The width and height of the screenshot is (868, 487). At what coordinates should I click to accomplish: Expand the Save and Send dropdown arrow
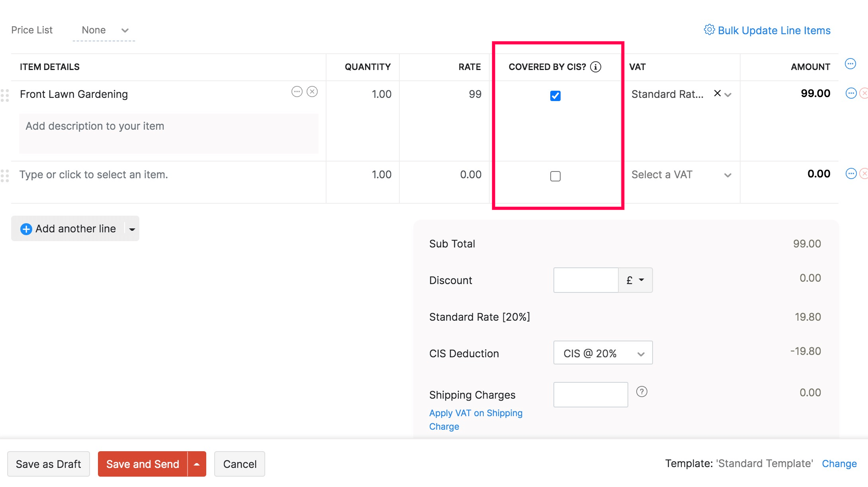pyautogui.click(x=197, y=464)
